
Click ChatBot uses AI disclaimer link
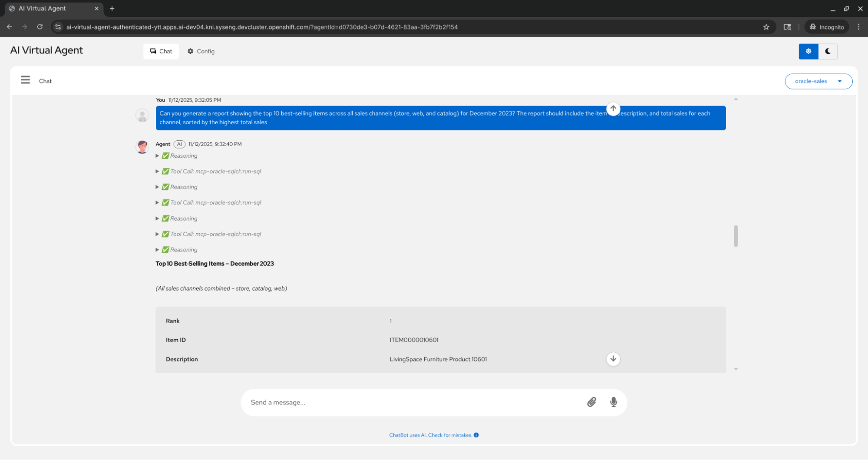coord(430,435)
